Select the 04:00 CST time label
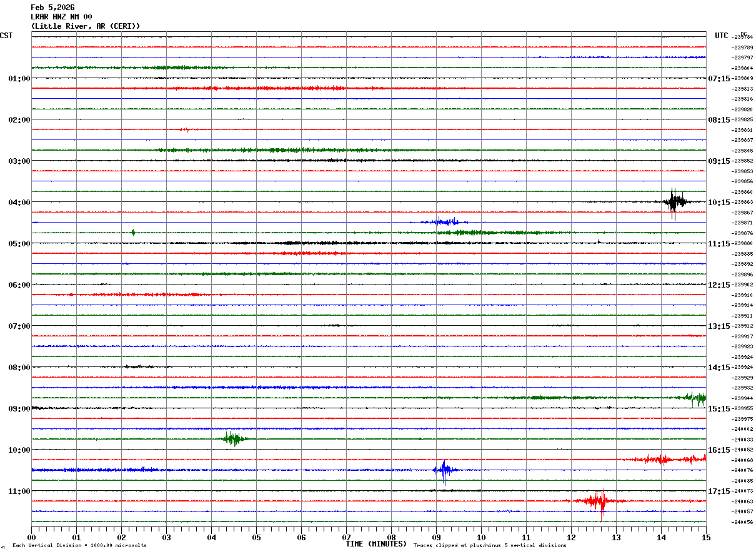756x554 pixels. pos(19,202)
